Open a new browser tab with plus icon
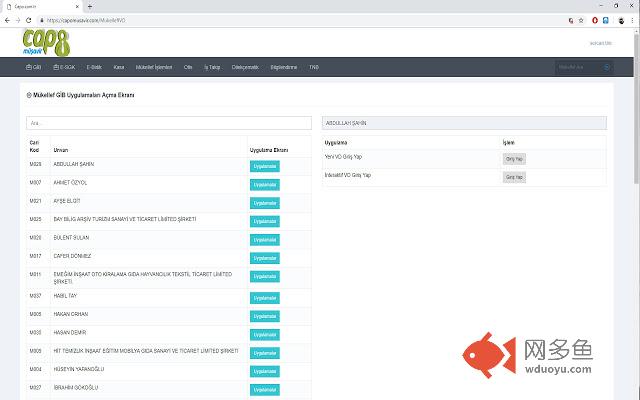Image resolution: width=640 pixels, height=400 pixels. coord(89,6)
